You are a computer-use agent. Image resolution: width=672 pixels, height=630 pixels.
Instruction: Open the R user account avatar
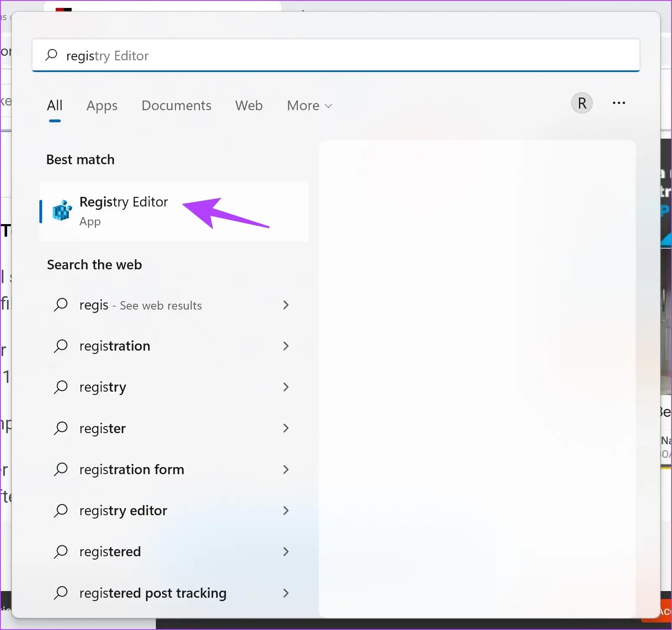click(582, 103)
